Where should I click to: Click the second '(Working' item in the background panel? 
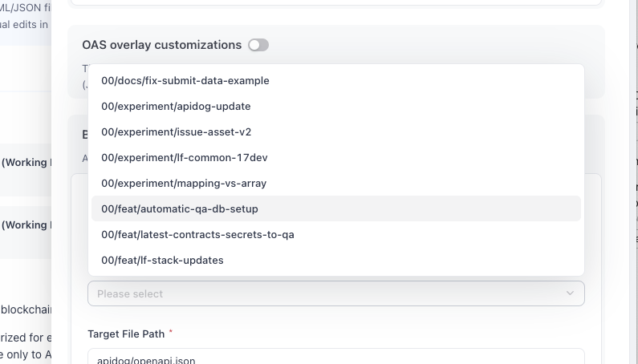coord(26,225)
